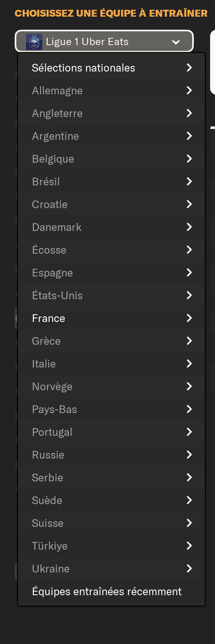Select Ukraine in the country menu
The height and width of the screenshot is (644, 215).
[x=111, y=569]
